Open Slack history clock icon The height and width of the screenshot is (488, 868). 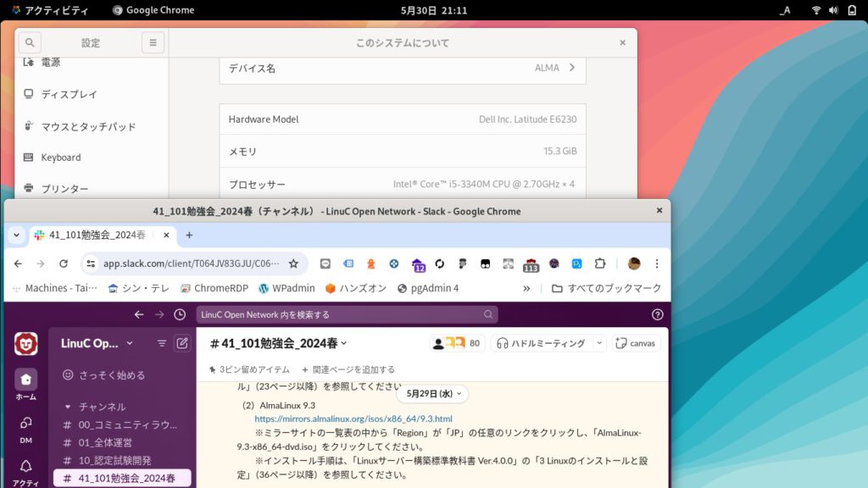click(180, 314)
